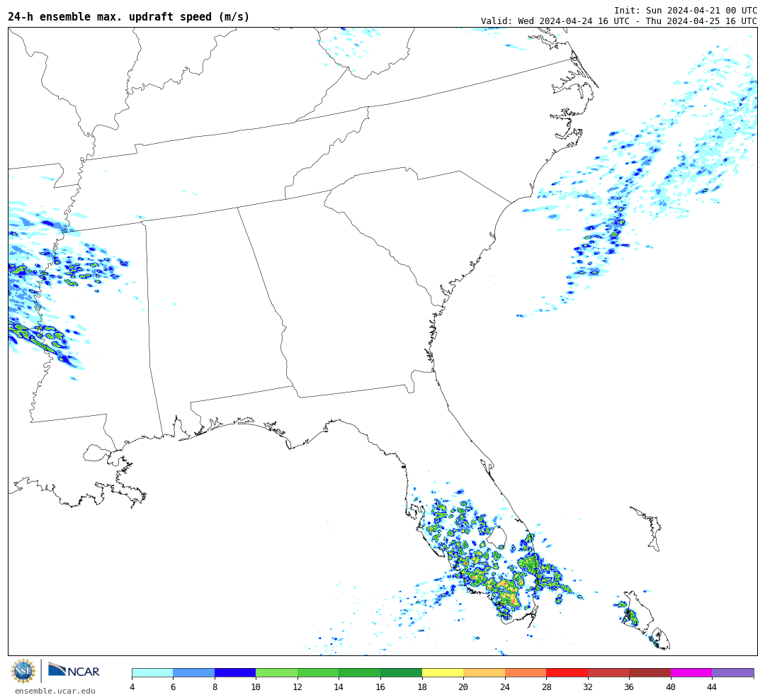This screenshot has width=765, height=700.
Task: Pick the light green 10-12 colorbar segment
Action: [x=277, y=672]
